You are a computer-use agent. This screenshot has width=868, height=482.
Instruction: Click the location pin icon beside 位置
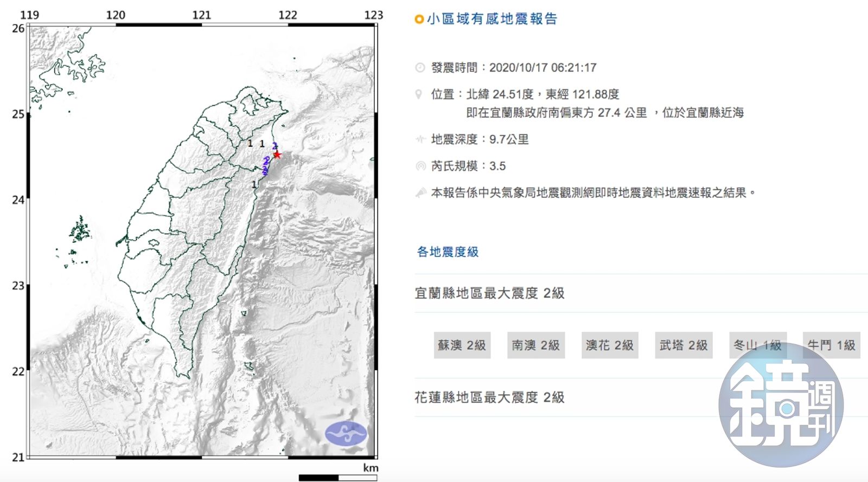(418, 94)
